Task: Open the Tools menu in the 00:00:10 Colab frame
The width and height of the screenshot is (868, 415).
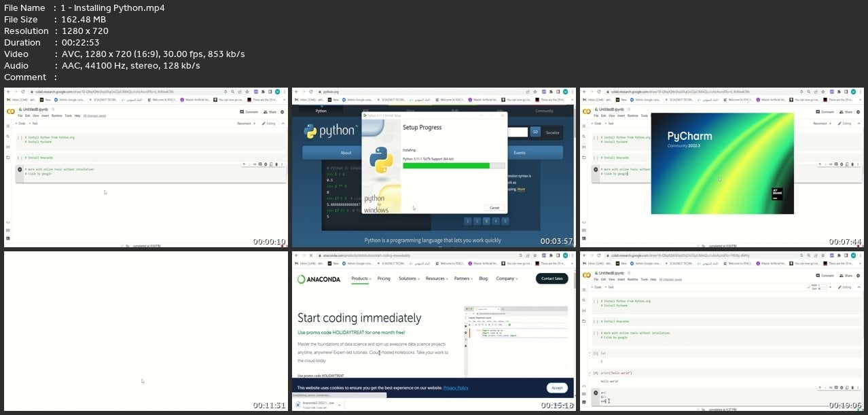Action: pos(68,115)
